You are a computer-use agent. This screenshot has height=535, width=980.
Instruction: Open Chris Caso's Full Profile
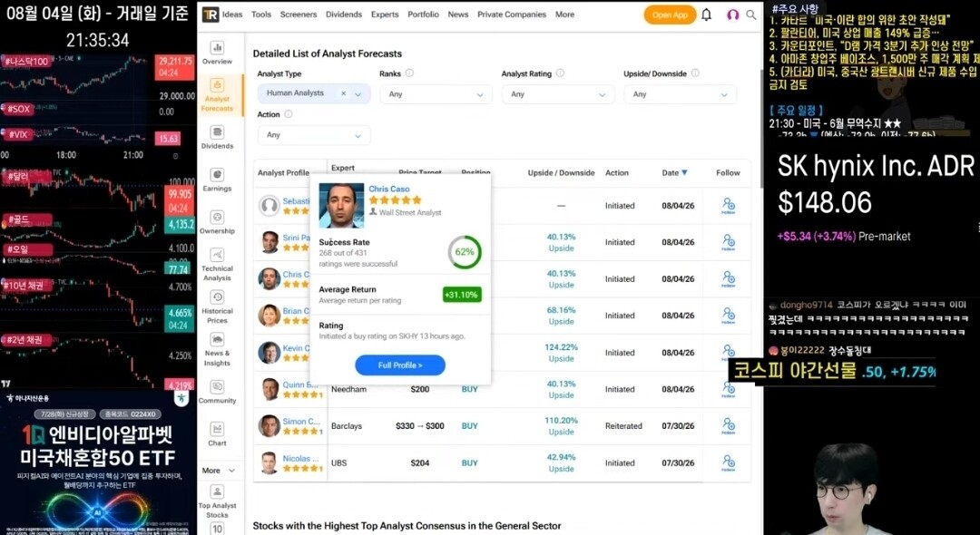(x=400, y=365)
